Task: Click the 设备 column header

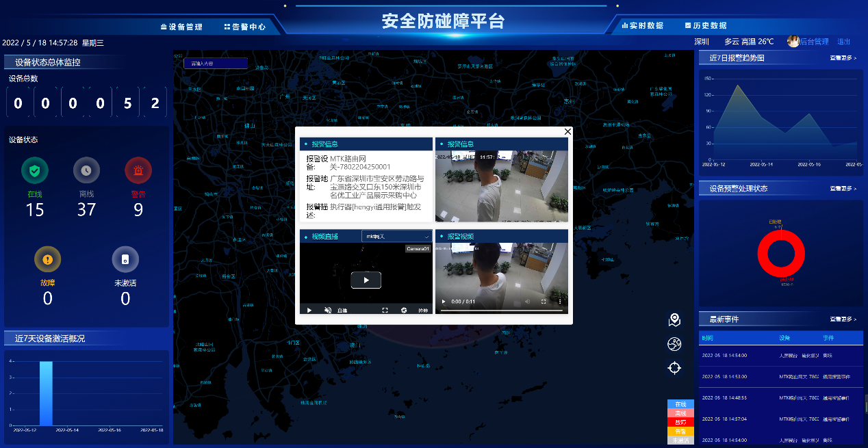Action: coord(784,338)
